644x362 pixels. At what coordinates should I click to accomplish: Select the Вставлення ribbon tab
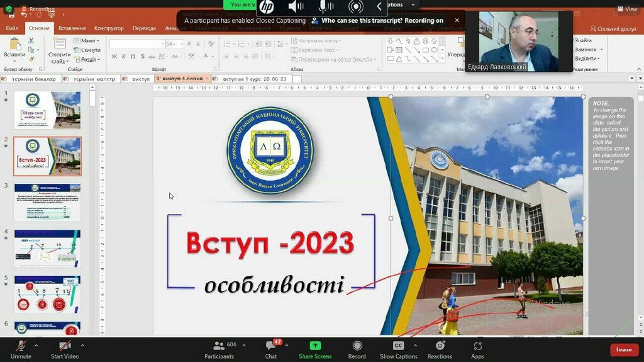(72, 28)
